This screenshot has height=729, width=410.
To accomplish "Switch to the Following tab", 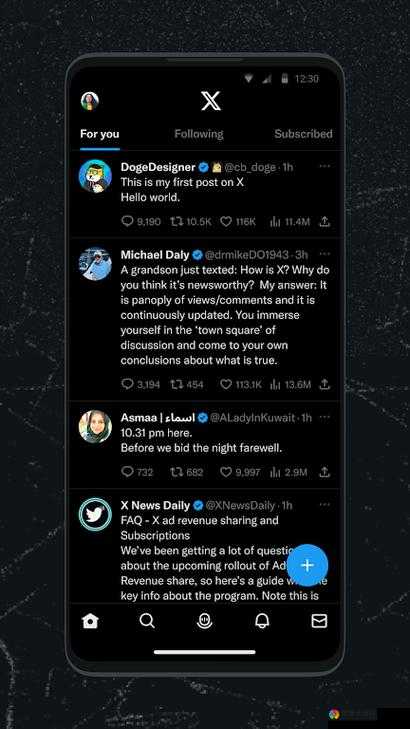I will tap(198, 134).
